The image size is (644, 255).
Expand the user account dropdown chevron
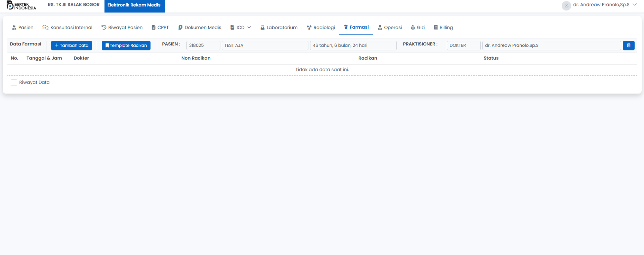[x=635, y=5]
